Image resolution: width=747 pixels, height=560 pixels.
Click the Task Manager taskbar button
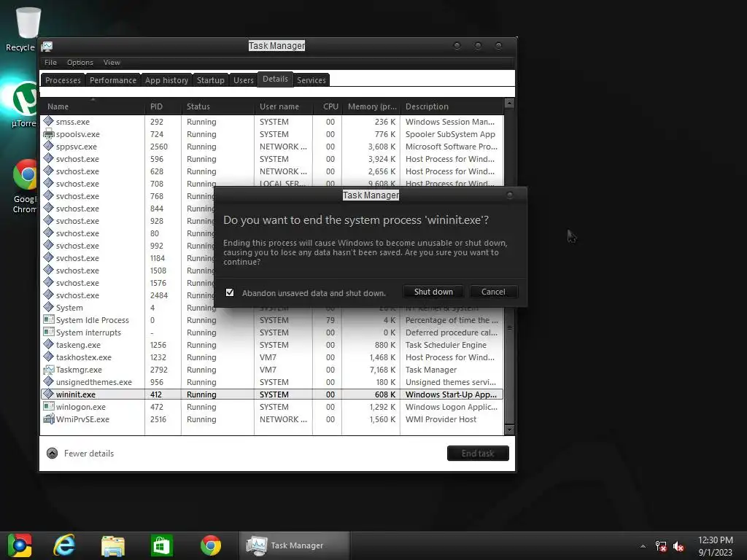(x=294, y=545)
